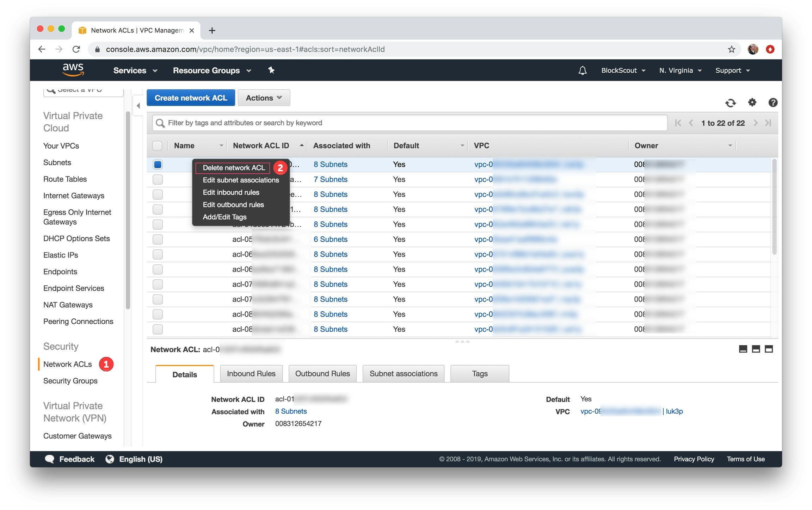Bookmark this page with the star icon
The width and height of the screenshot is (812, 510).
pyautogui.click(x=732, y=49)
